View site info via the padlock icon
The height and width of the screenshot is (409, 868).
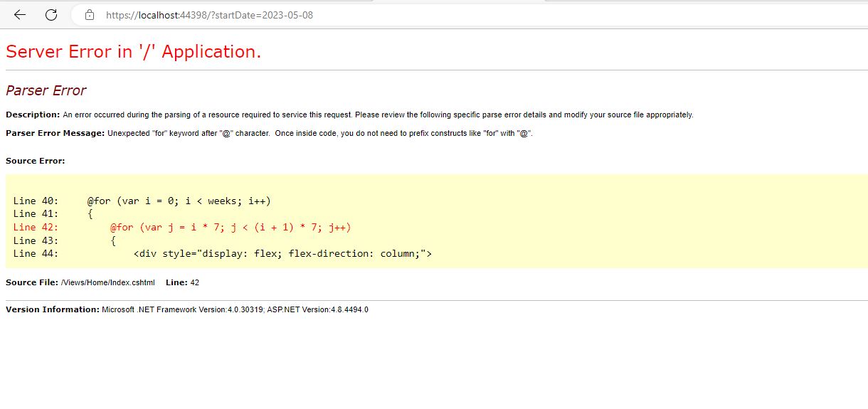click(89, 14)
